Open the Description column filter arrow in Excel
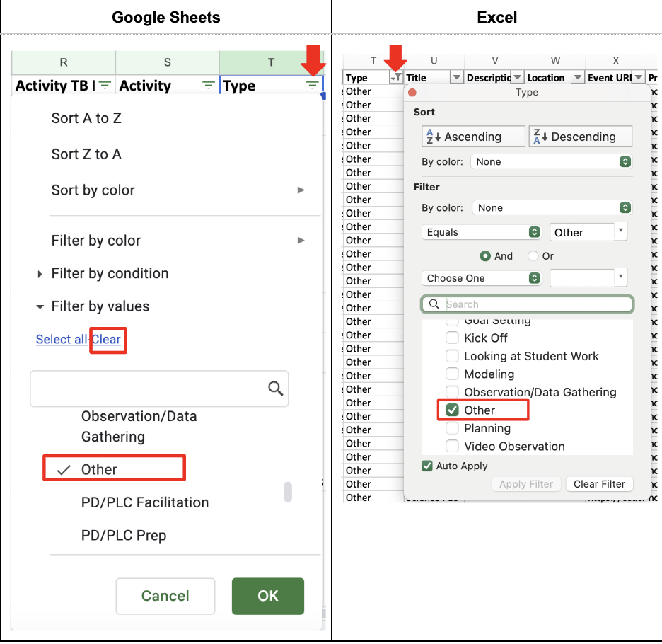The width and height of the screenshot is (662, 644). tap(517, 77)
